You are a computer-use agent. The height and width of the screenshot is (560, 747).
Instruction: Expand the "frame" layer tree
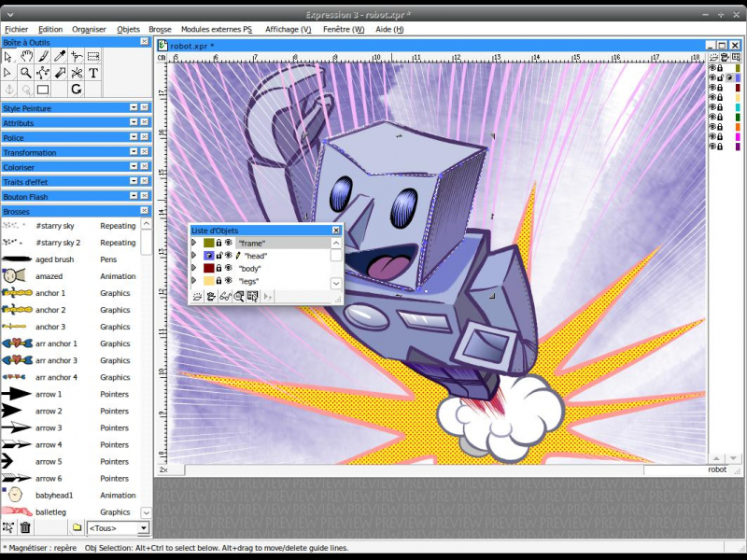(x=194, y=243)
